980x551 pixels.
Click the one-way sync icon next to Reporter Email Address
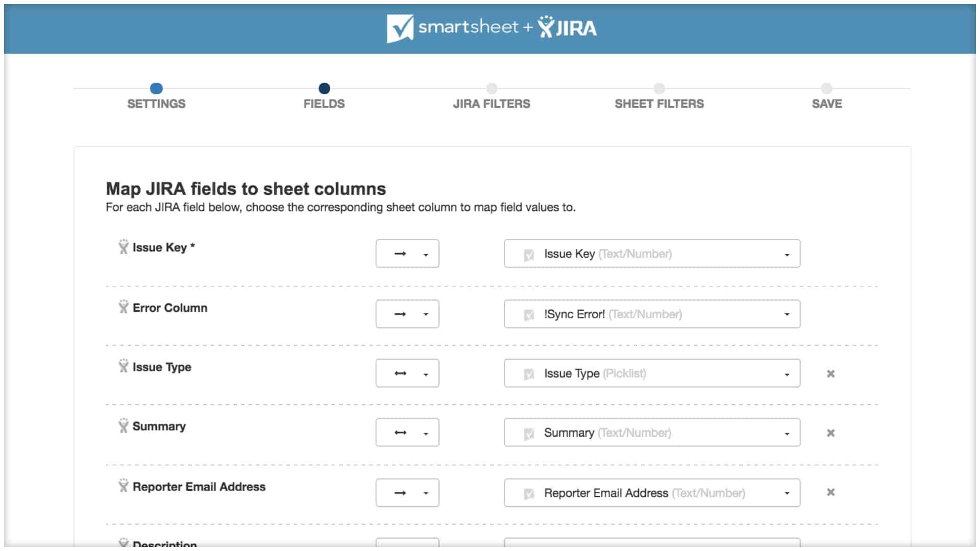[399, 492]
